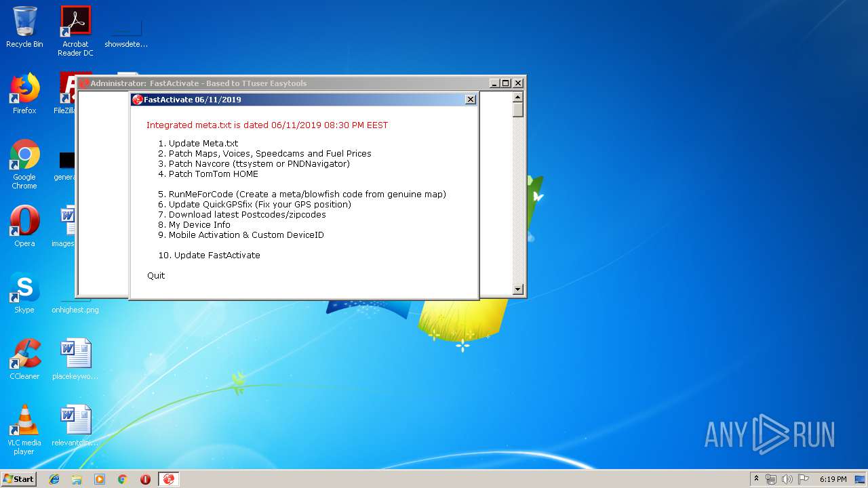Click the FastActivate dialog title icon
Viewport: 868px width, 488px height.
(x=138, y=100)
